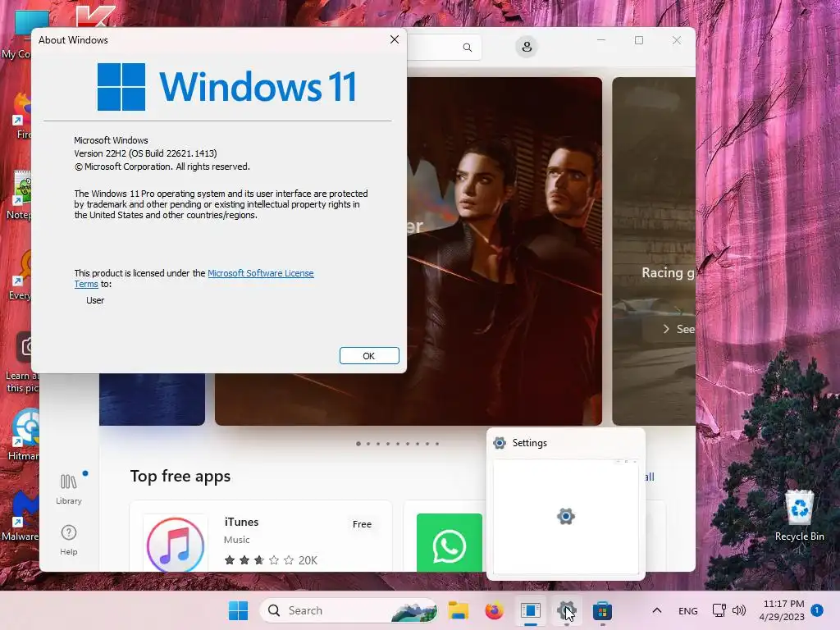Open File Explorer from the taskbar
The height and width of the screenshot is (630, 840).
459,610
